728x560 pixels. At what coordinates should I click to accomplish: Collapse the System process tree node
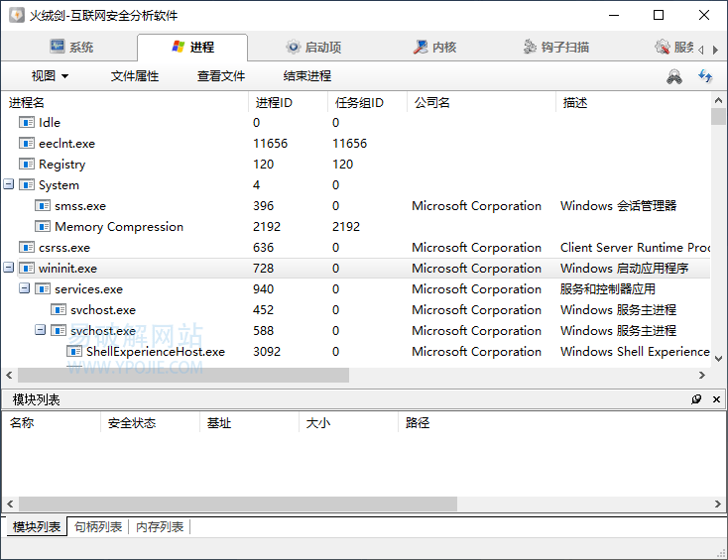pyautogui.click(x=9, y=185)
